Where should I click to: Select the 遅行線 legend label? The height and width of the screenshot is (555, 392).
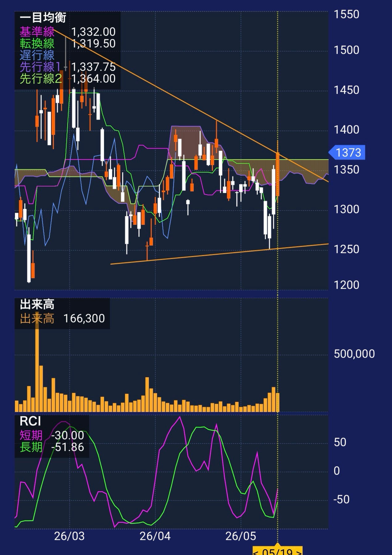(x=37, y=55)
